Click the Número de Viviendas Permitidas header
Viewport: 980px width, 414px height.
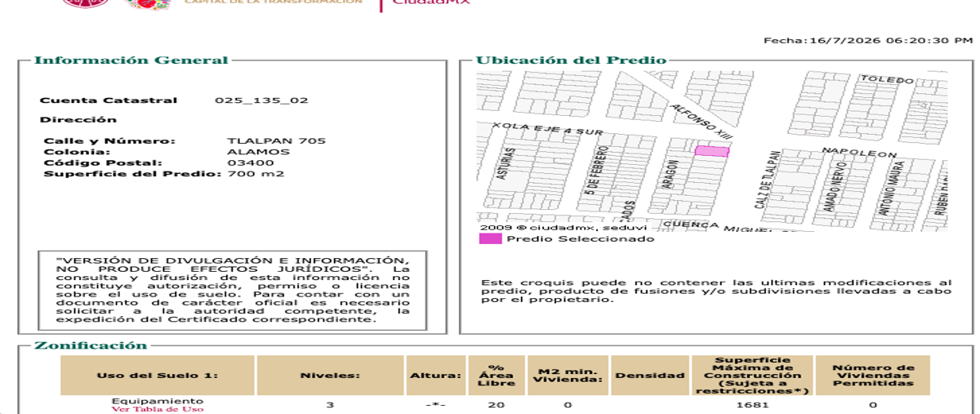(x=873, y=376)
